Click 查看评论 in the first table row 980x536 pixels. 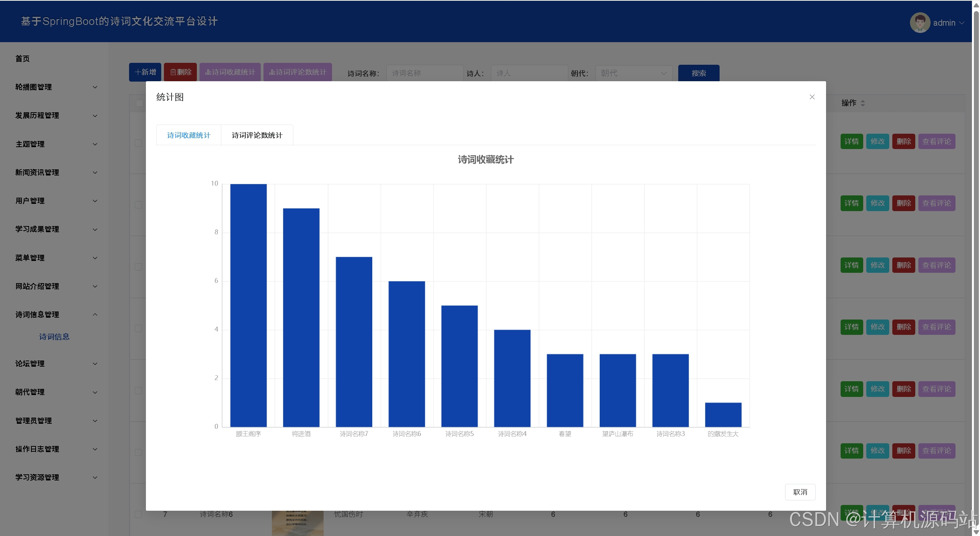(x=937, y=141)
